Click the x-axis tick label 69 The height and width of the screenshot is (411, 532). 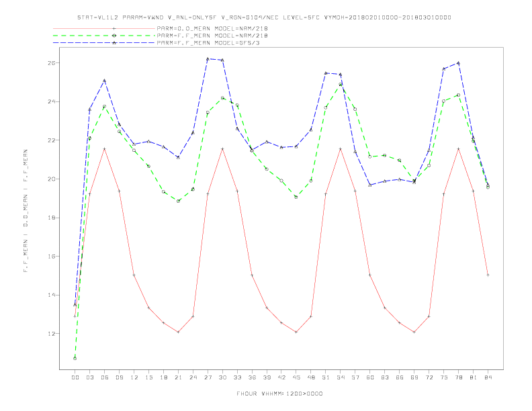(x=414, y=377)
